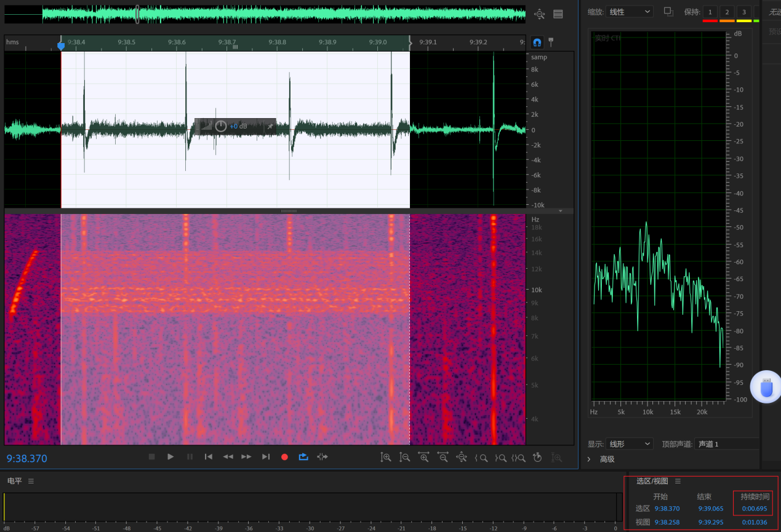The image size is (781, 532).
Task: Pin the HUD overlay with pin icon
Action: click(270, 126)
